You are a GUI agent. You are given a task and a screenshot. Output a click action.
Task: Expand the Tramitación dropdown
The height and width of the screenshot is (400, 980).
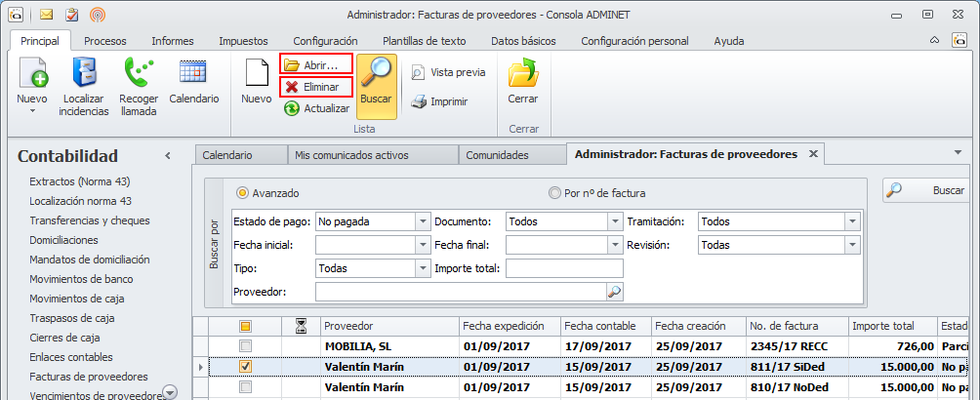[852, 221]
